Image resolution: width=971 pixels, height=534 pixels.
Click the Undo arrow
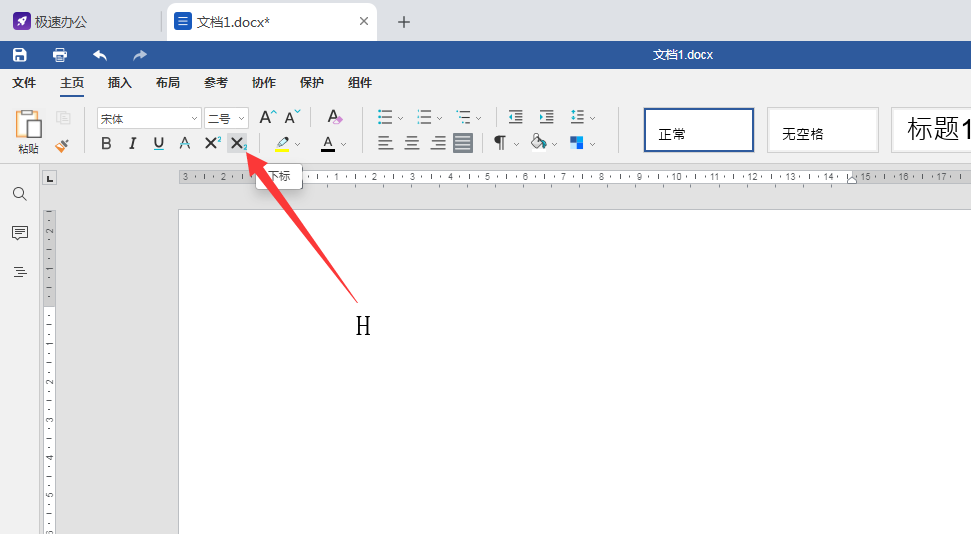(x=100, y=55)
